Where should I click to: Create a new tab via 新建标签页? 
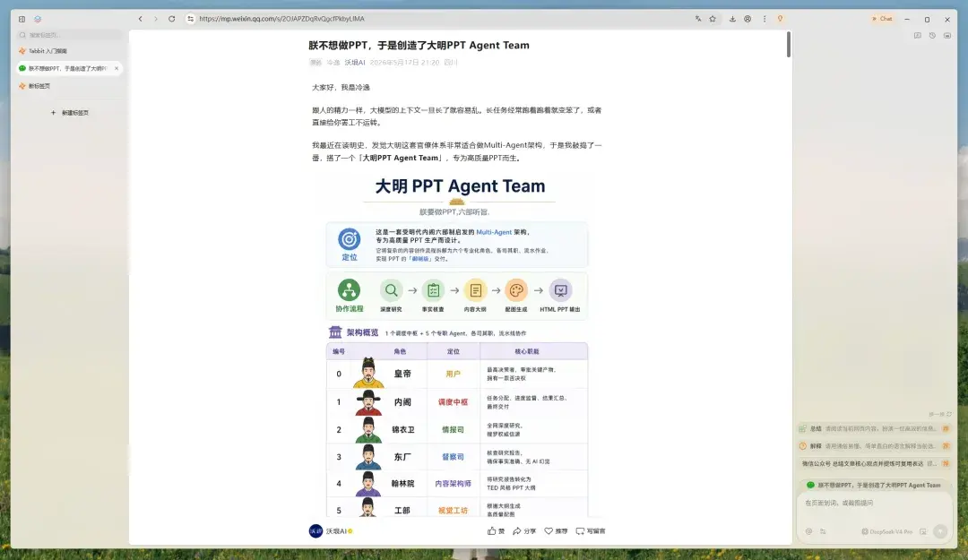[70, 113]
